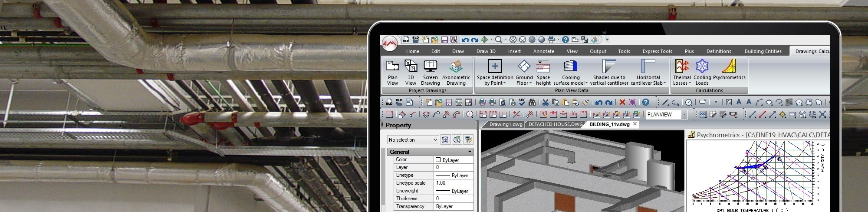Click the Space height tool
Screen dimensions: 868x212
point(543,73)
